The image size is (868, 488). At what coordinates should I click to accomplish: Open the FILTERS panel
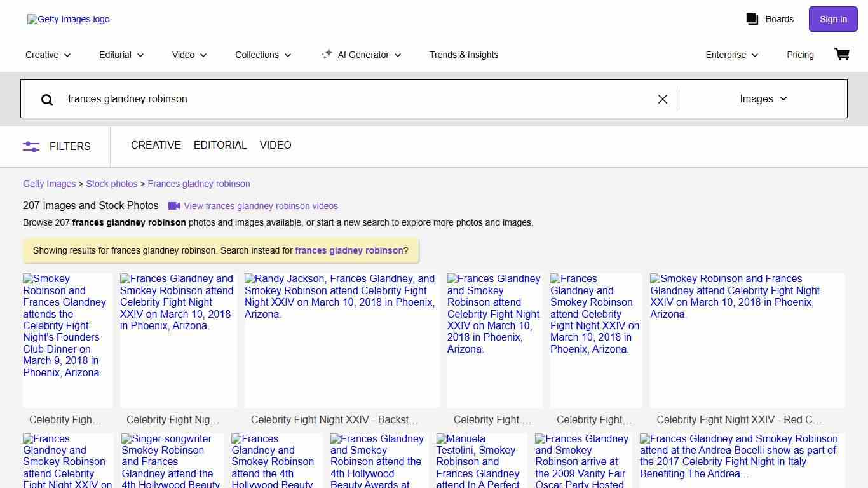[57, 146]
